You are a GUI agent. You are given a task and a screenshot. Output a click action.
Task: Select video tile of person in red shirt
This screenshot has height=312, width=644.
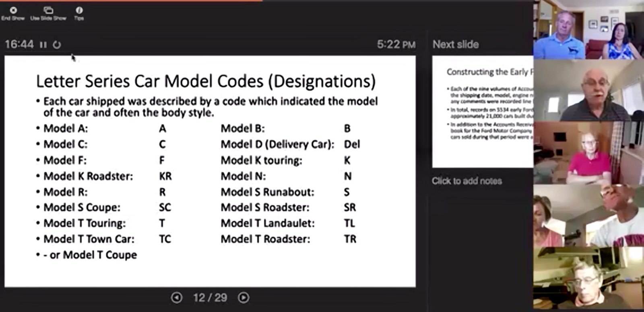pyautogui.click(x=588, y=153)
